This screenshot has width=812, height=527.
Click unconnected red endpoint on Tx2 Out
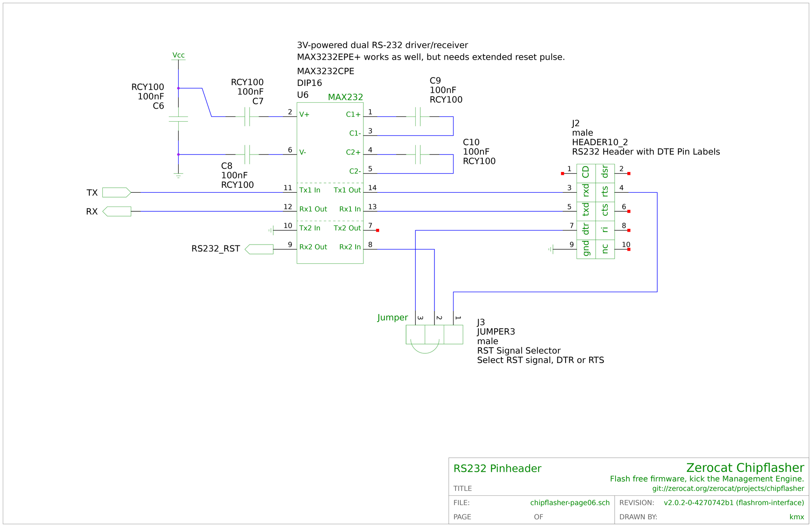point(378,230)
